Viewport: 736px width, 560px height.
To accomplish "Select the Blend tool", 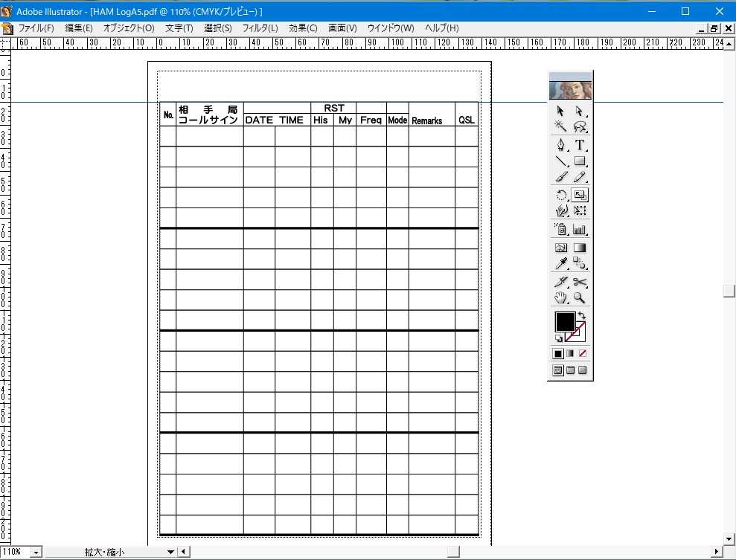I will 580,263.
